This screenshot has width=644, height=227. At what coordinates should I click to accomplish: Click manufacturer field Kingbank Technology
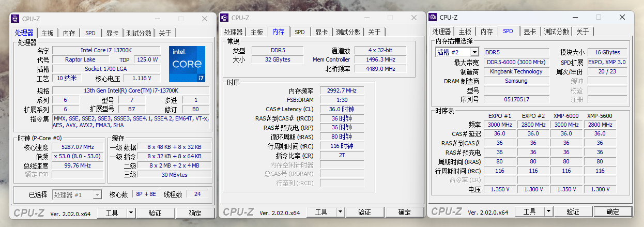click(516, 71)
